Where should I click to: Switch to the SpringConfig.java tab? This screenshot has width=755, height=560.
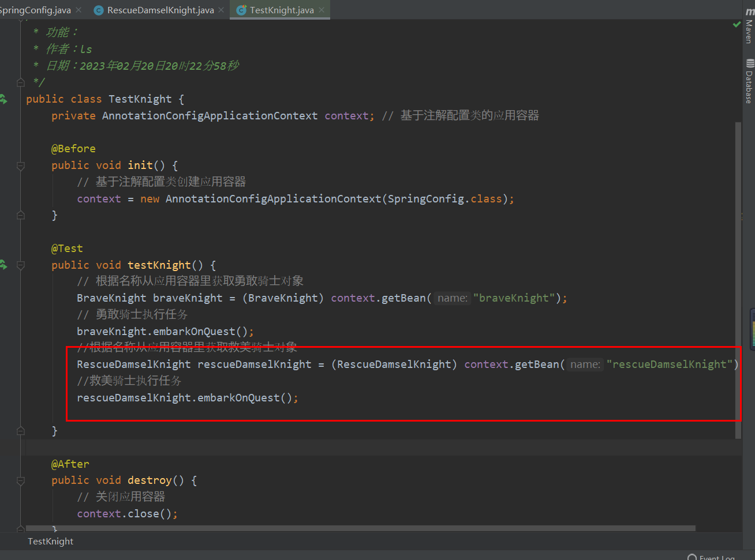(x=35, y=10)
